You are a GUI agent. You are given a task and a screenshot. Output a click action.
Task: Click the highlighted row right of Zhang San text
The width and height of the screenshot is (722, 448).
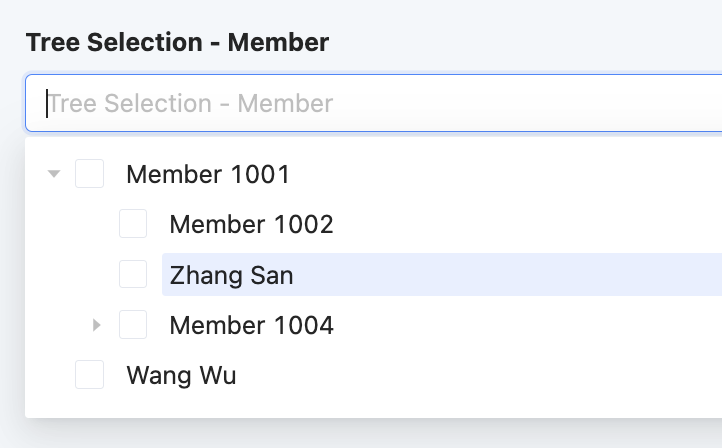(500, 275)
